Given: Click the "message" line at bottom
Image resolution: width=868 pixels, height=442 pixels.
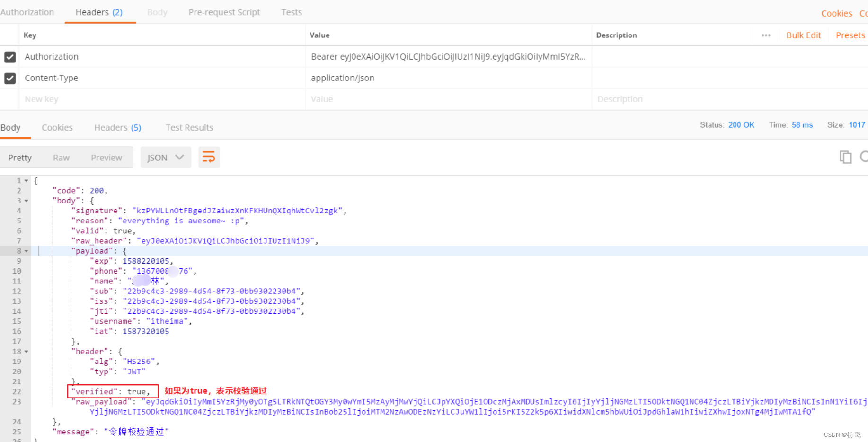Looking at the screenshot, I should (x=110, y=432).
